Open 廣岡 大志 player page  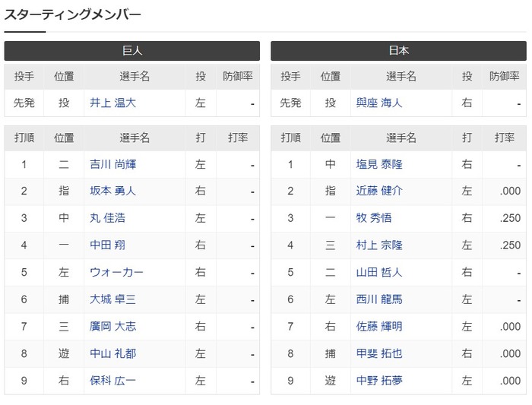(x=112, y=327)
